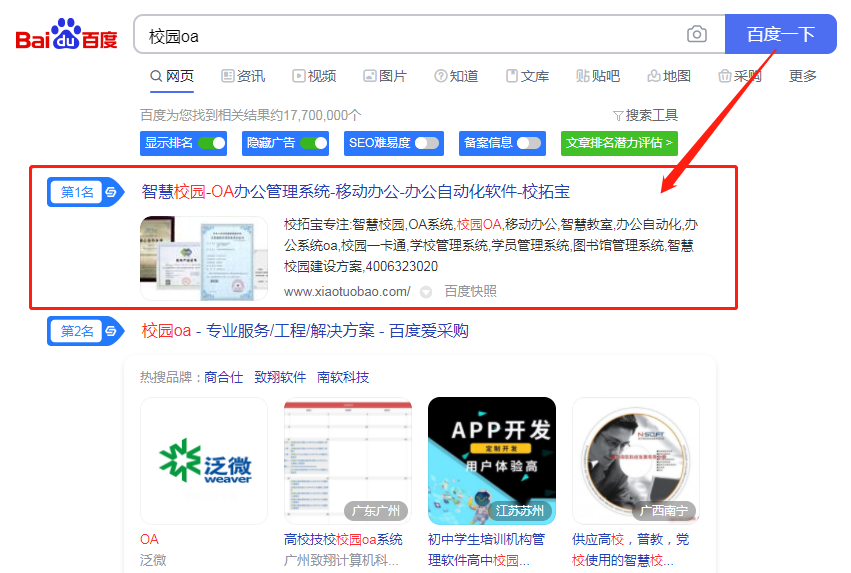Click 文章排名潜力评估 green button
851x573 pixels.
(x=619, y=143)
